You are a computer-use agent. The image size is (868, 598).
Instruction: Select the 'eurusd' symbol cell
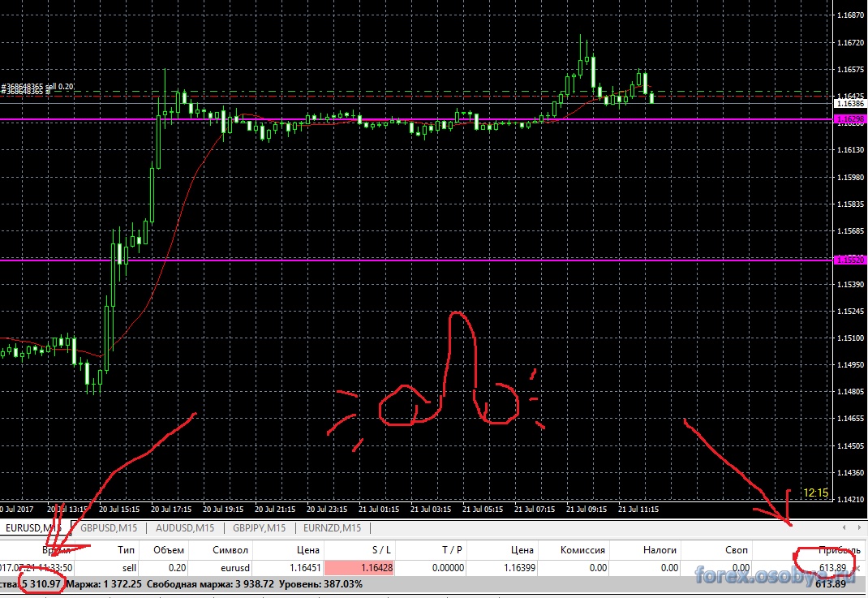(x=235, y=567)
